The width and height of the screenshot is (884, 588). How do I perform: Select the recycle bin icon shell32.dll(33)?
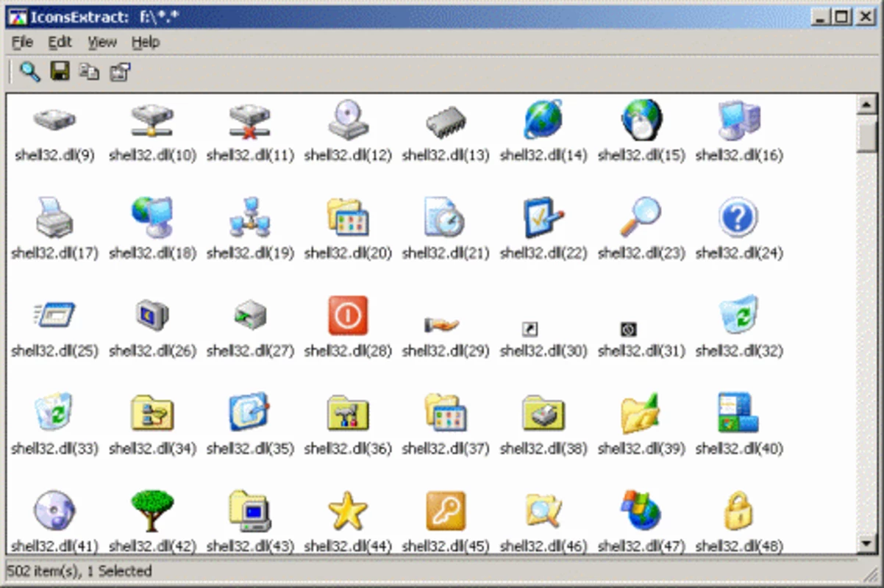click(x=54, y=412)
